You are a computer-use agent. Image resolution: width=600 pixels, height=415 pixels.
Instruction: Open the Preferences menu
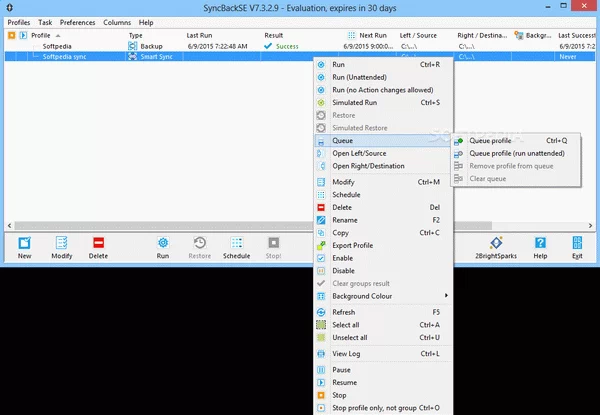click(x=78, y=22)
